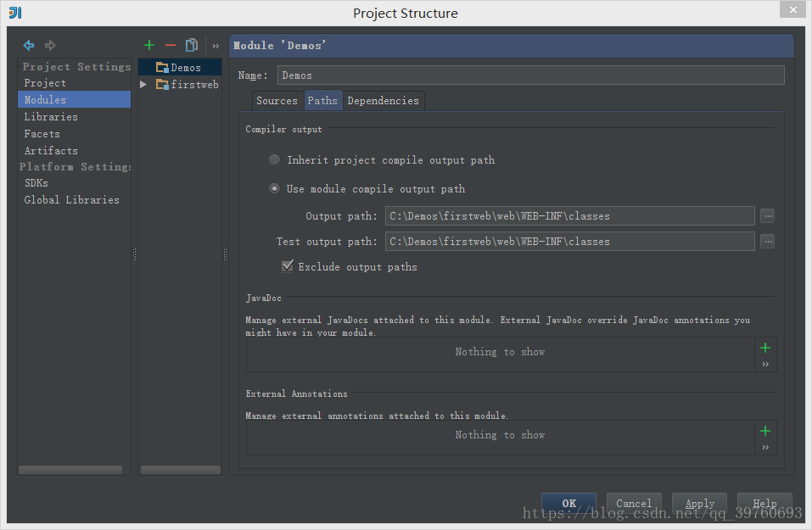Select Modules in the settings list

(x=74, y=99)
